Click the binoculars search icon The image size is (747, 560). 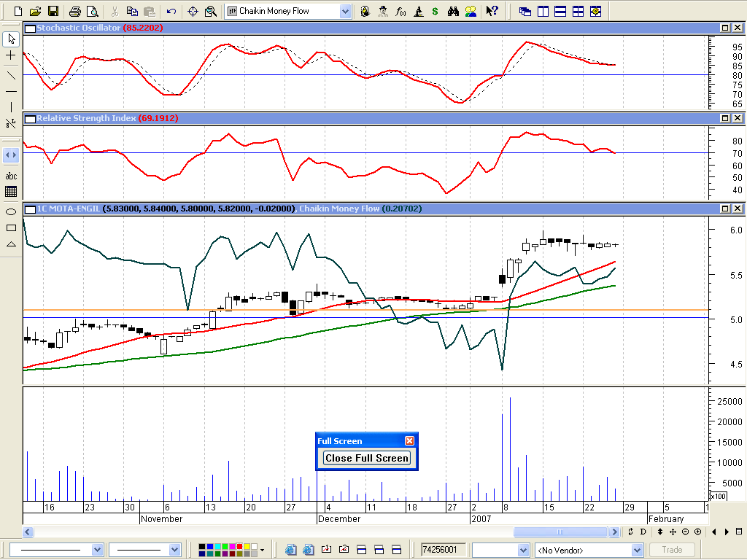[x=452, y=12]
